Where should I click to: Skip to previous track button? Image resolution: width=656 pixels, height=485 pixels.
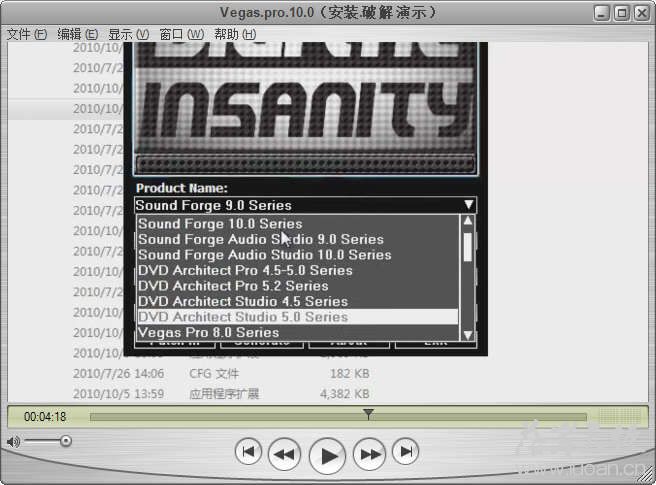[x=249, y=452]
